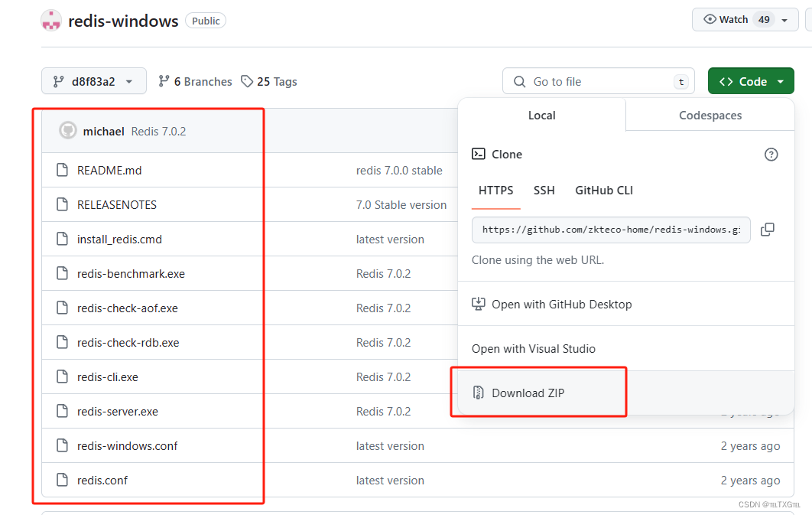This screenshot has height=515, width=812.
Task: Click the redis-windows repository name
Action: (x=123, y=21)
